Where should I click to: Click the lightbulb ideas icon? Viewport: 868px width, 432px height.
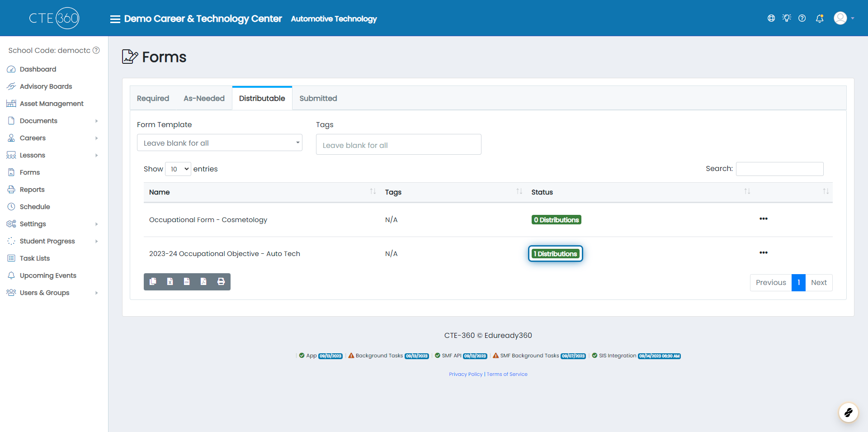pos(787,18)
